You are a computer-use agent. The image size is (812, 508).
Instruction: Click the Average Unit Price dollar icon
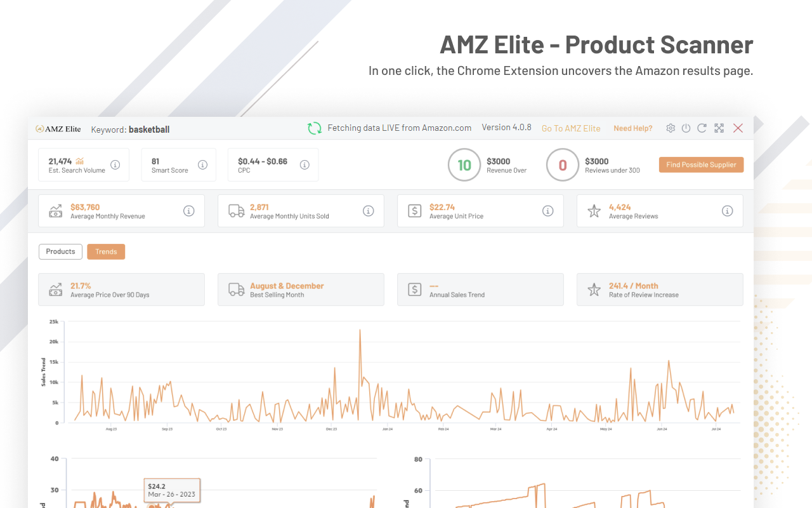[x=415, y=211]
